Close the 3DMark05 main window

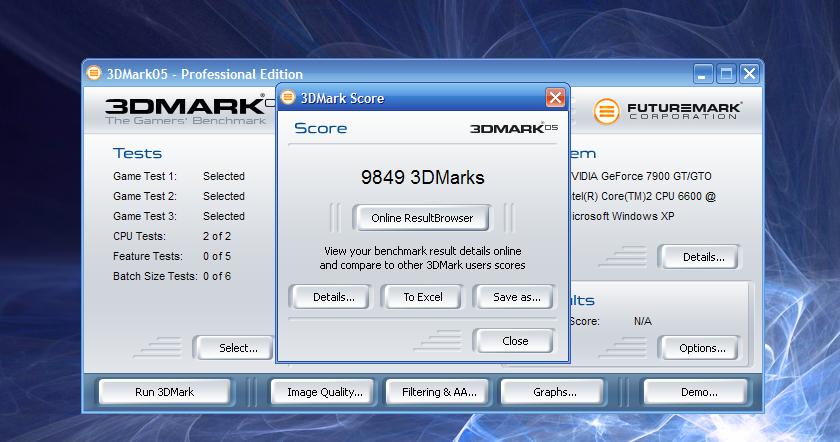click(749, 73)
